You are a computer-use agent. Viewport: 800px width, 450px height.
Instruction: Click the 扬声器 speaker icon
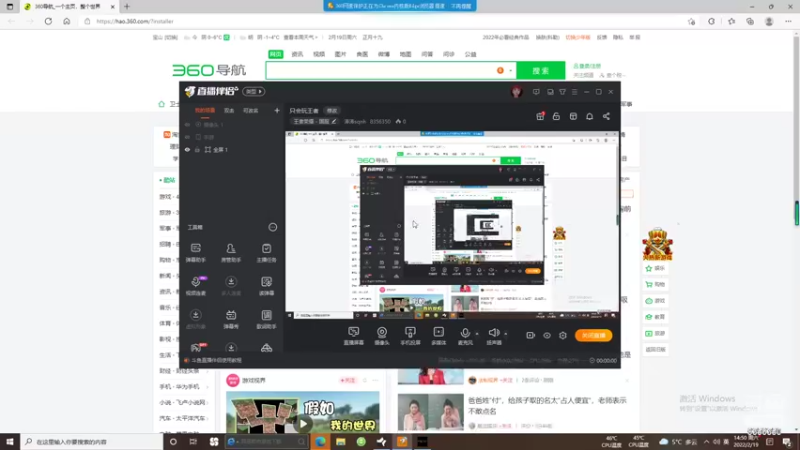(x=493, y=333)
